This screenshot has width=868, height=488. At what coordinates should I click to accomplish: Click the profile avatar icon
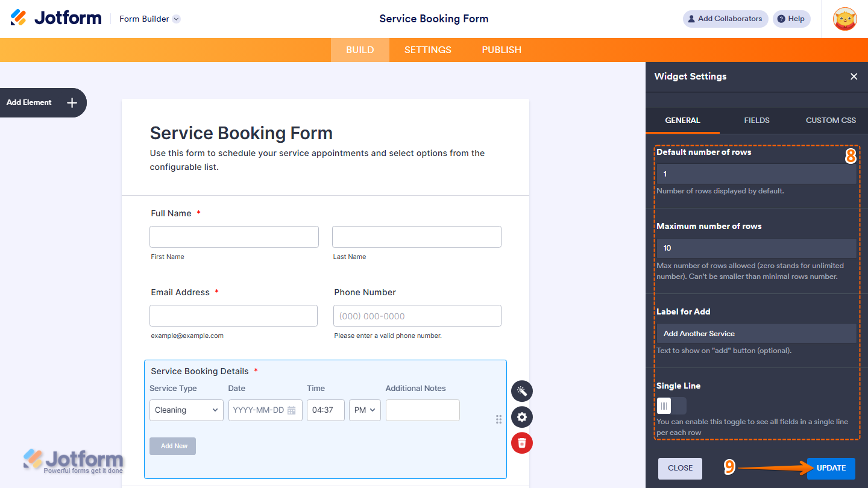pyautogui.click(x=845, y=19)
